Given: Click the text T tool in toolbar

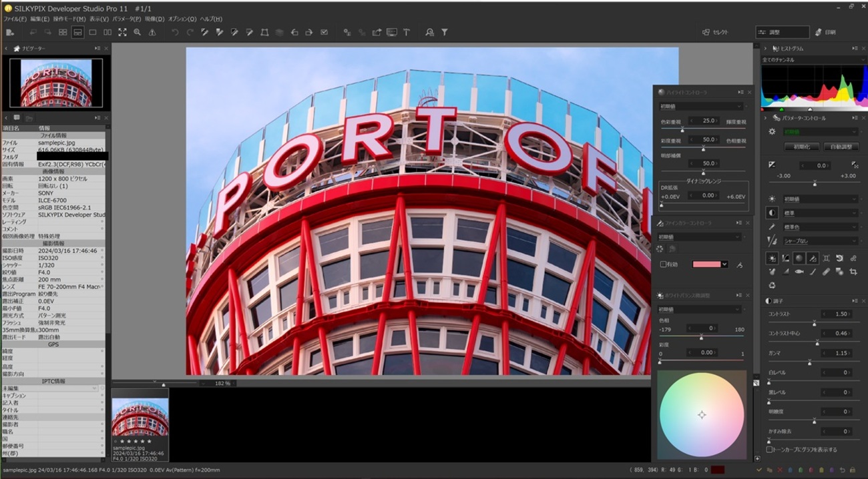Looking at the screenshot, I should [x=406, y=32].
